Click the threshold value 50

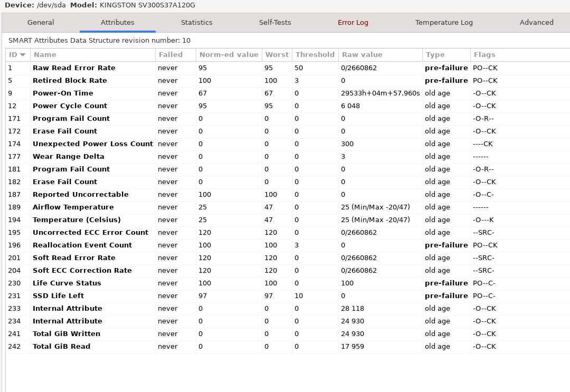tap(298, 68)
